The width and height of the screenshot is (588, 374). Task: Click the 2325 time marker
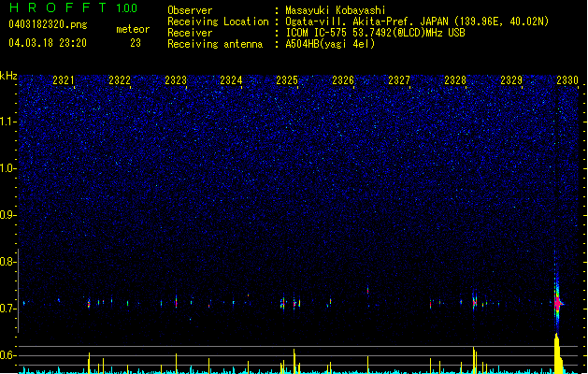coord(287,79)
